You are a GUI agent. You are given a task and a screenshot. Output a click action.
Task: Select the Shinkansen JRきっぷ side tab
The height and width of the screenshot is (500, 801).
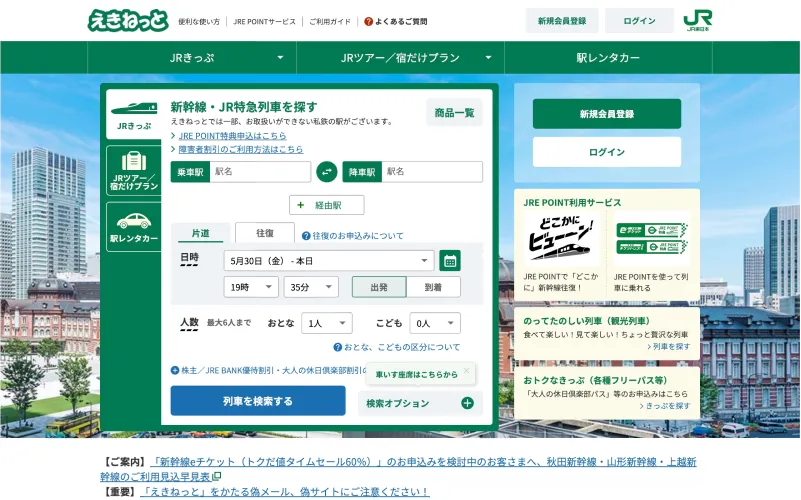(x=134, y=114)
